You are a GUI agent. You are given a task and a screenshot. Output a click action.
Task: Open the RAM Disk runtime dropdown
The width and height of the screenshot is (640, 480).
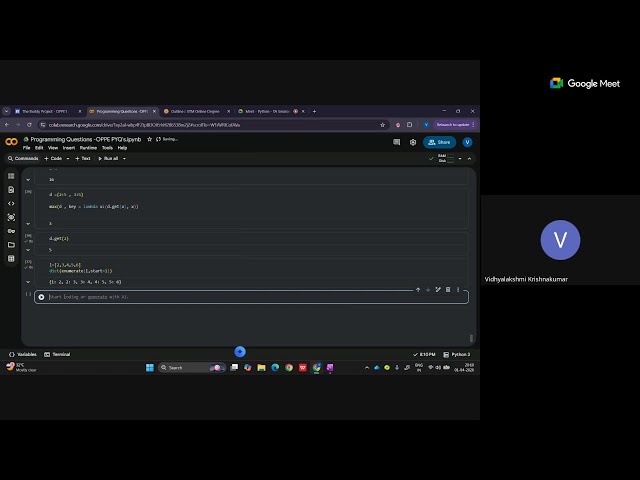460,158
